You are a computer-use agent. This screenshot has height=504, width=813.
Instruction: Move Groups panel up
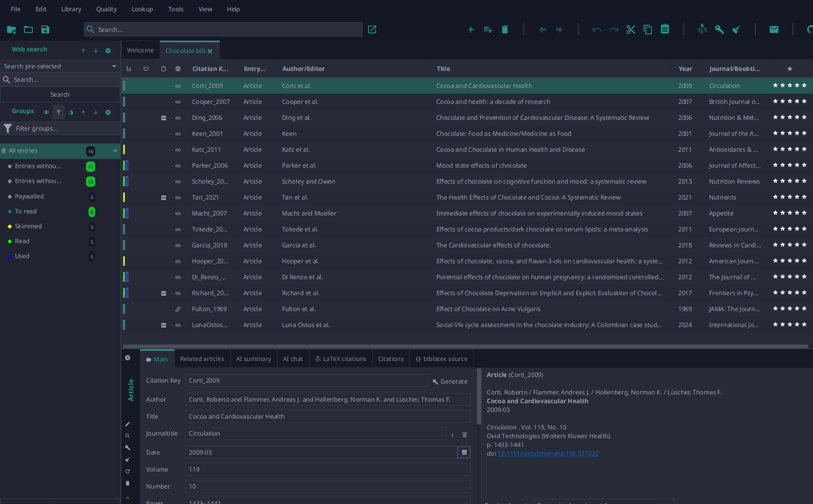click(x=83, y=113)
